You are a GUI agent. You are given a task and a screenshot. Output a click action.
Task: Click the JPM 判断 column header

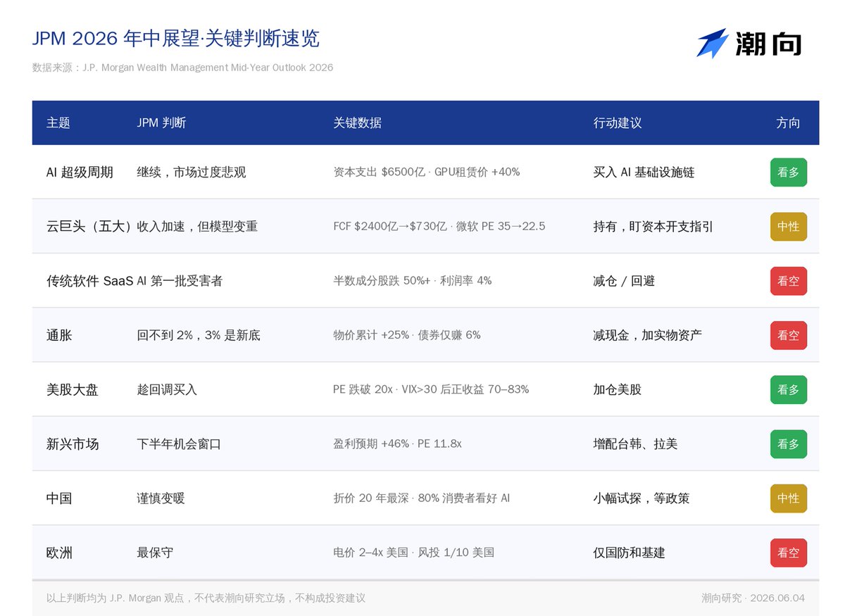161,122
